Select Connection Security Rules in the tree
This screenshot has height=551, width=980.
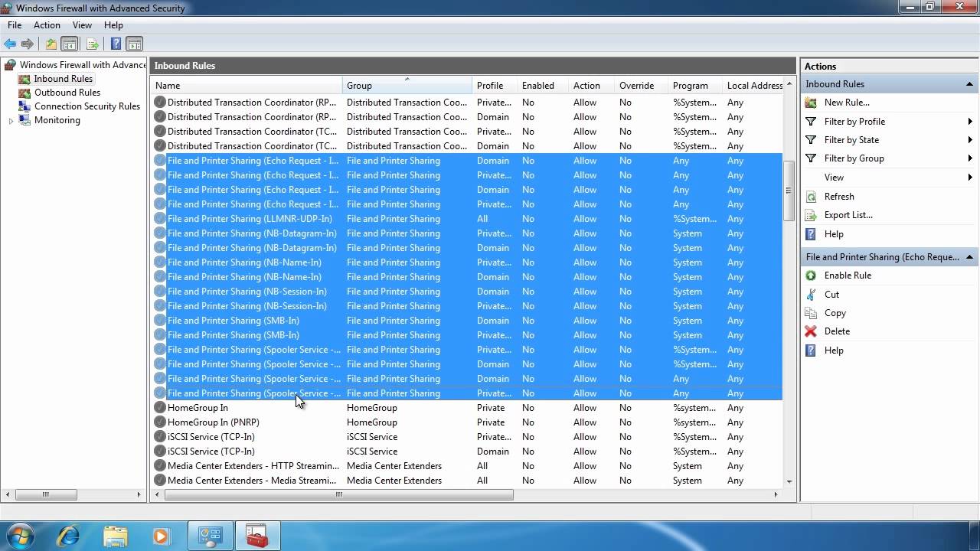[x=87, y=106]
